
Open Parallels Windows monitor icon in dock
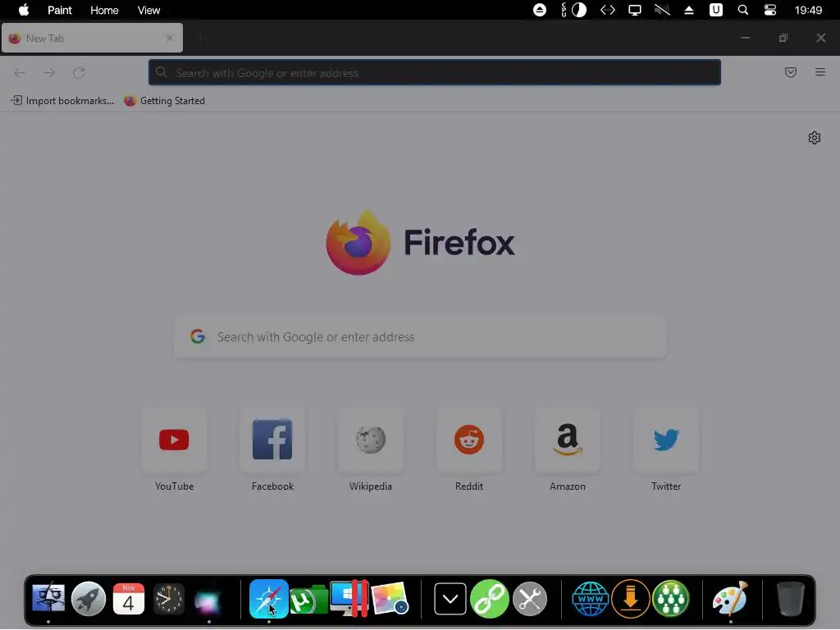click(x=349, y=598)
